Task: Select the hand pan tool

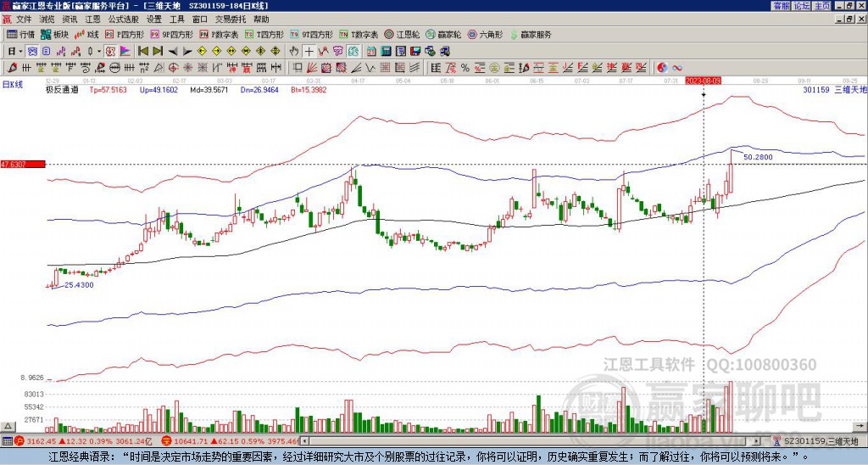Action: tap(294, 51)
